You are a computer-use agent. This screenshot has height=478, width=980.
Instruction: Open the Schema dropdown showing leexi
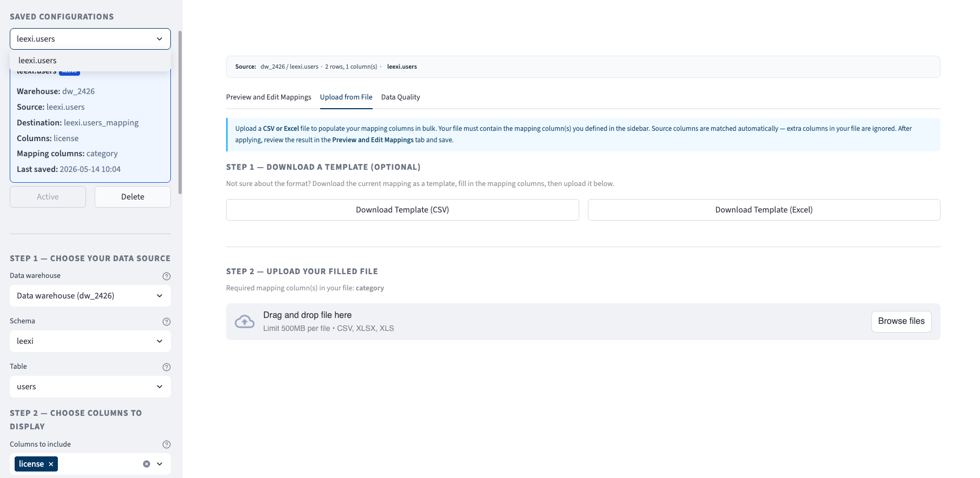(x=90, y=341)
